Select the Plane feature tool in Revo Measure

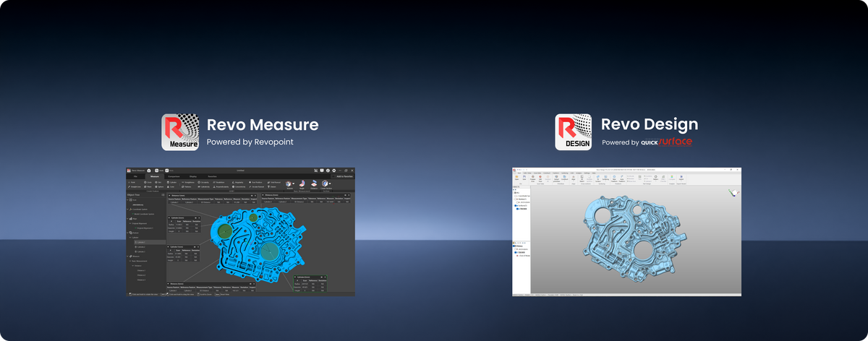pos(148,186)
